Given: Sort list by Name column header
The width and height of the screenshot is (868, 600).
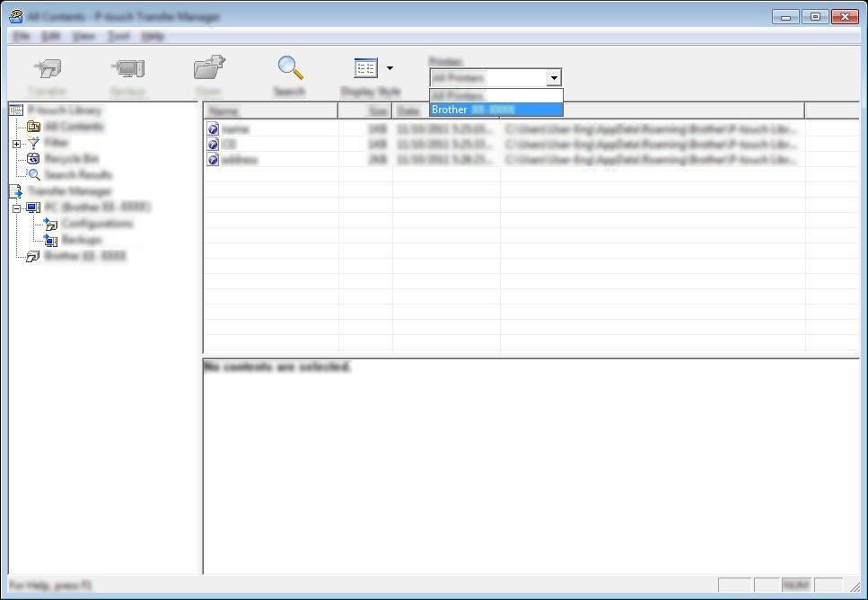Looking at the screenshot, I should 271,110.
